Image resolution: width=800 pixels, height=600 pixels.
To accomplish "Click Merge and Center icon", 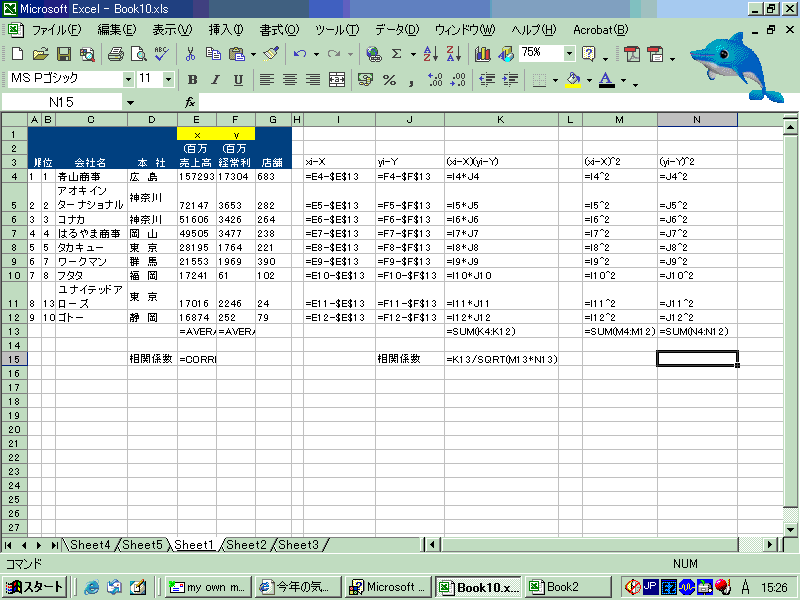I will [340, 79].
